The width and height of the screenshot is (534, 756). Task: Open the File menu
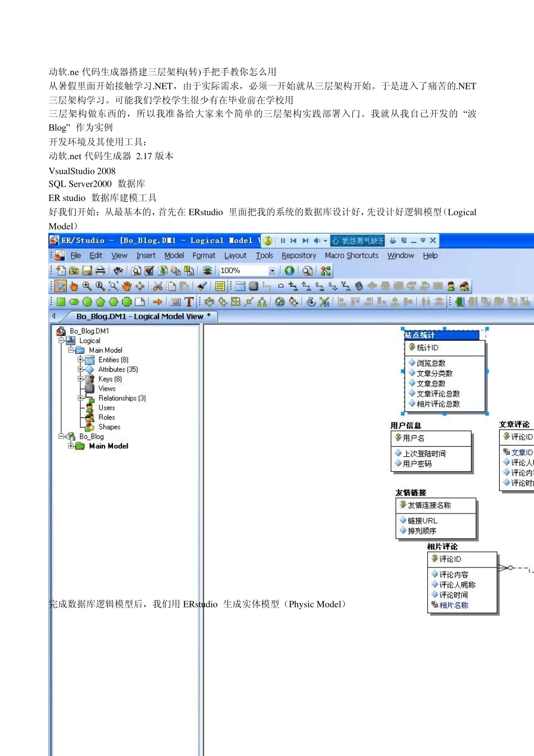click(76, 255)
